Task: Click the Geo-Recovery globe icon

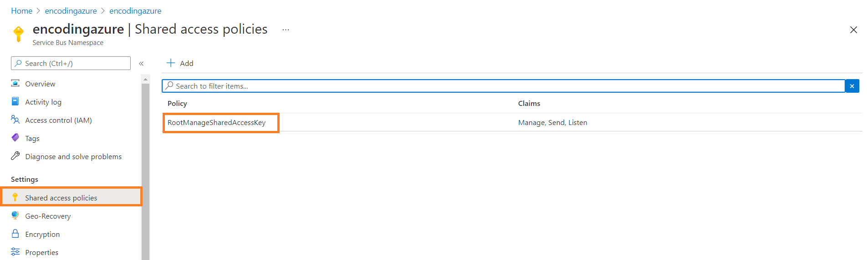Action: [15, 215]
